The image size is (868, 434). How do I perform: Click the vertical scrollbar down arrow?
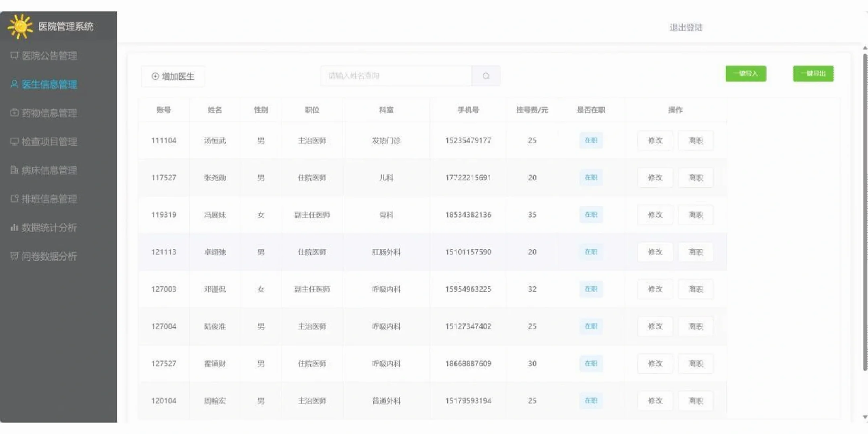[865, 417]
